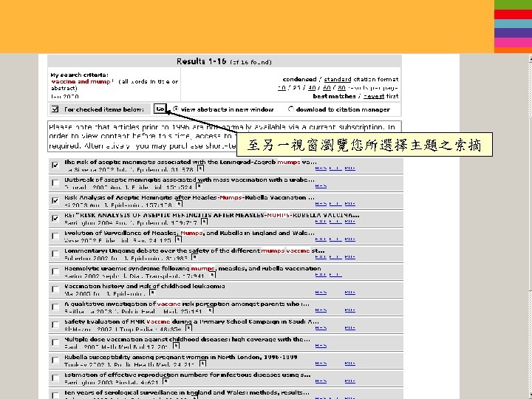
Task: Click the vertical scrollbar at right edge
Action: 530,226
